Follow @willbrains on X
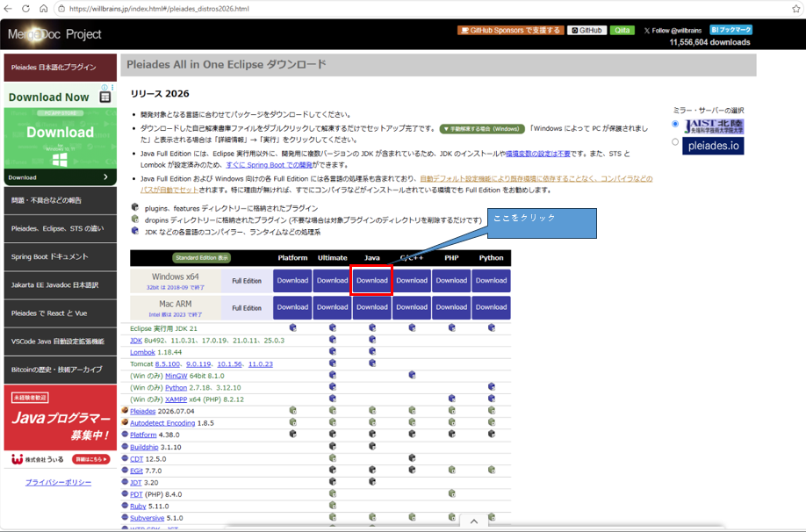 673,31
